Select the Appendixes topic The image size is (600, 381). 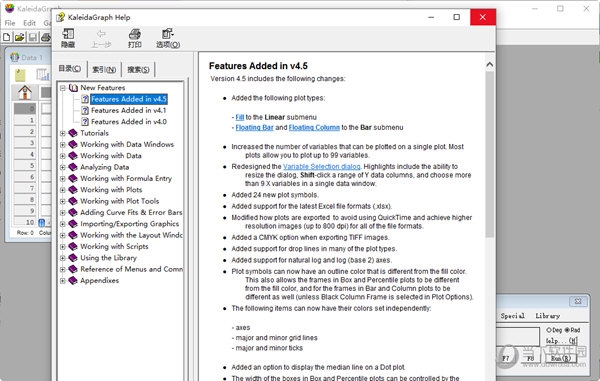[x=99, y=280]
